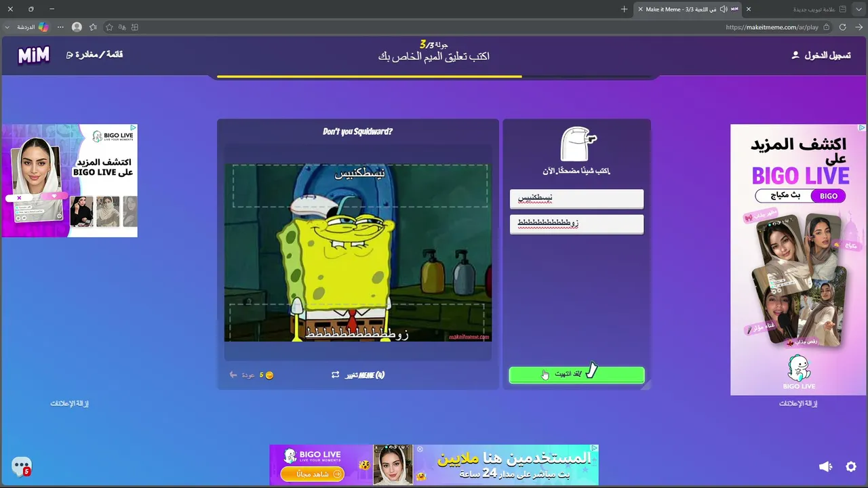
Task: Open the browser three-dot menu
Action: click(60, 27)
